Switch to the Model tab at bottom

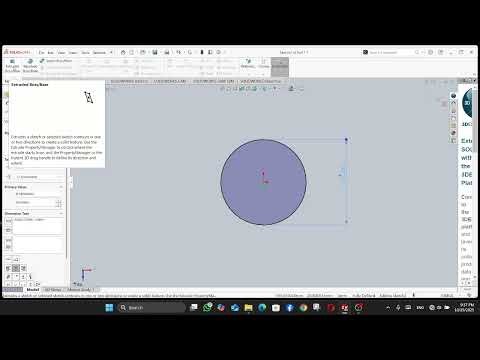coord(33,290)
